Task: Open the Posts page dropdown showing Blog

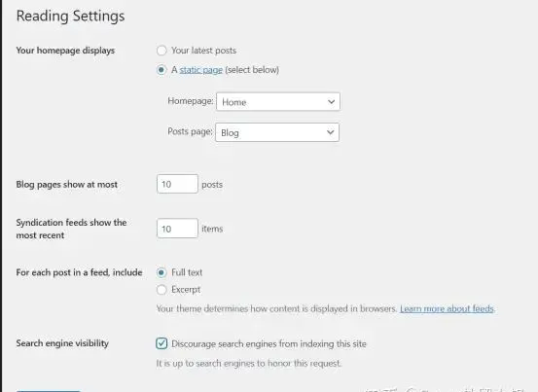Action: (277, 132)
